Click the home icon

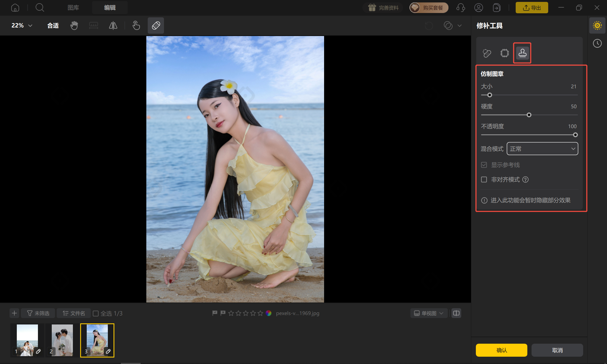coord(15,8)
